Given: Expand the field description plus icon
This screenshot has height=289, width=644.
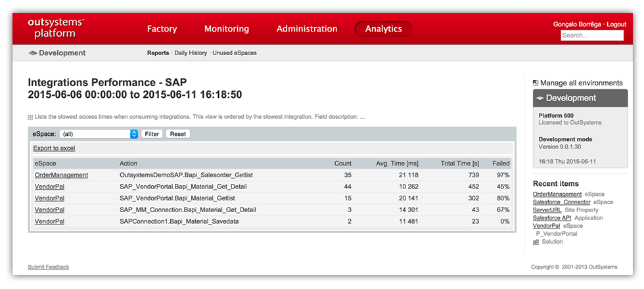Looking at the screenshot, I should pyautogui.click(x=30, y=117).
